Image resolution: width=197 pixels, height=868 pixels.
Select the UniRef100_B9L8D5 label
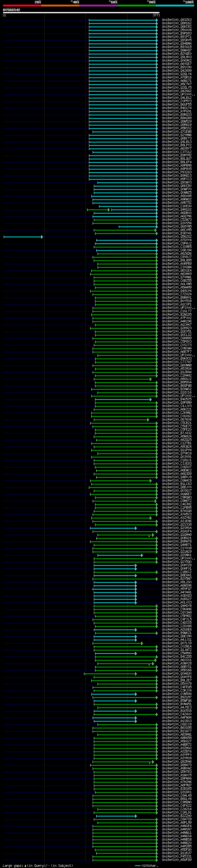tap(177, 260)
